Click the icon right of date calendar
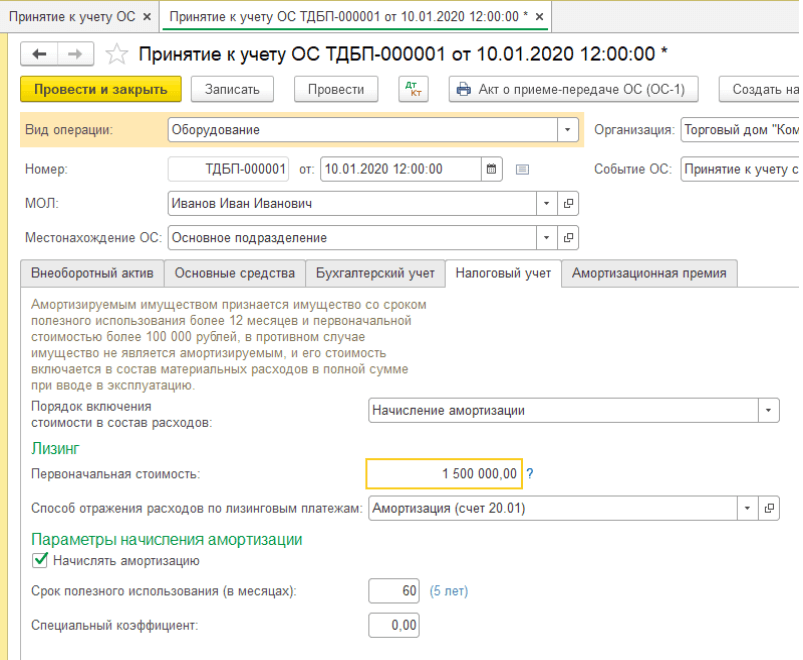Screen dimensions: 803x660 [522, 170]
